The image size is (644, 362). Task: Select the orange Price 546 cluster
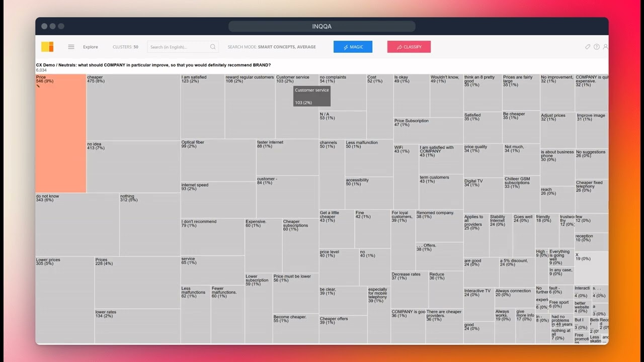[x=61, y=133]
